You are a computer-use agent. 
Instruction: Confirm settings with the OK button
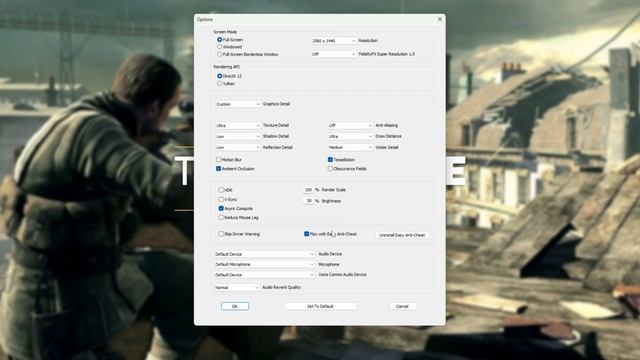pos(235,306)
